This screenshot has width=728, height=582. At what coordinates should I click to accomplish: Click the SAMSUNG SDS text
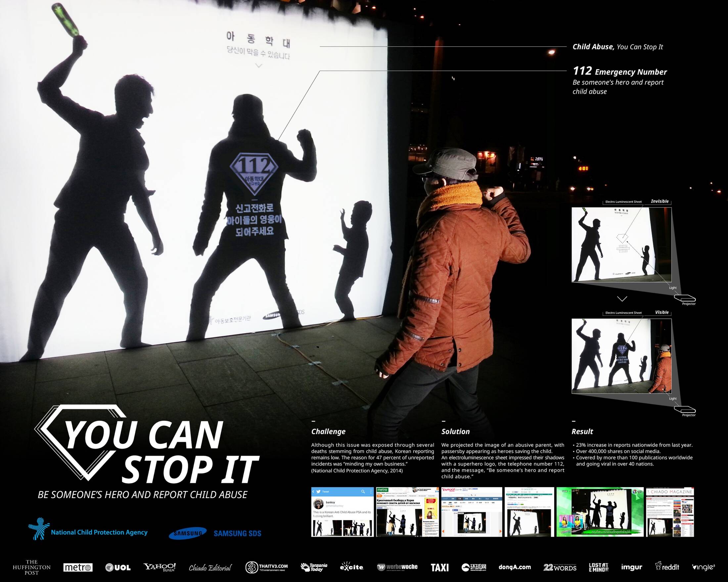point(237,533)
